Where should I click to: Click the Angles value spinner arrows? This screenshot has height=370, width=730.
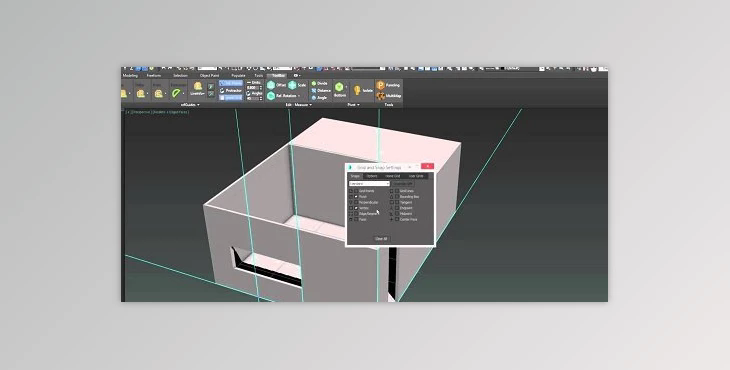pos(261,99)
